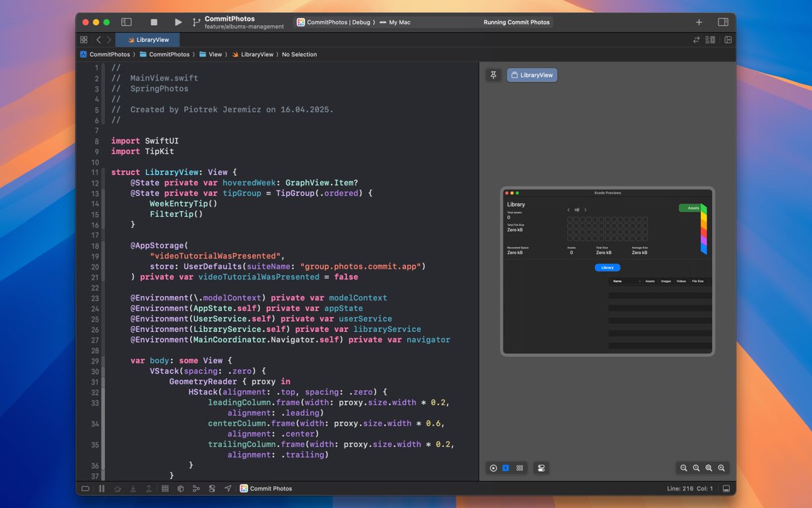Click the green Assets tab in the preview
The width and height of the screenshot is (812, 508).
pos(692,208)
